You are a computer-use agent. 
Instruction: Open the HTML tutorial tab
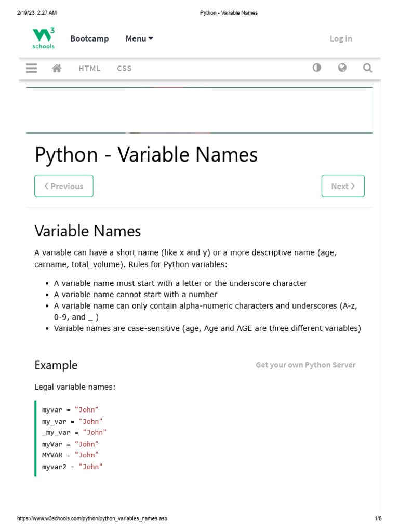click(89, 68)
